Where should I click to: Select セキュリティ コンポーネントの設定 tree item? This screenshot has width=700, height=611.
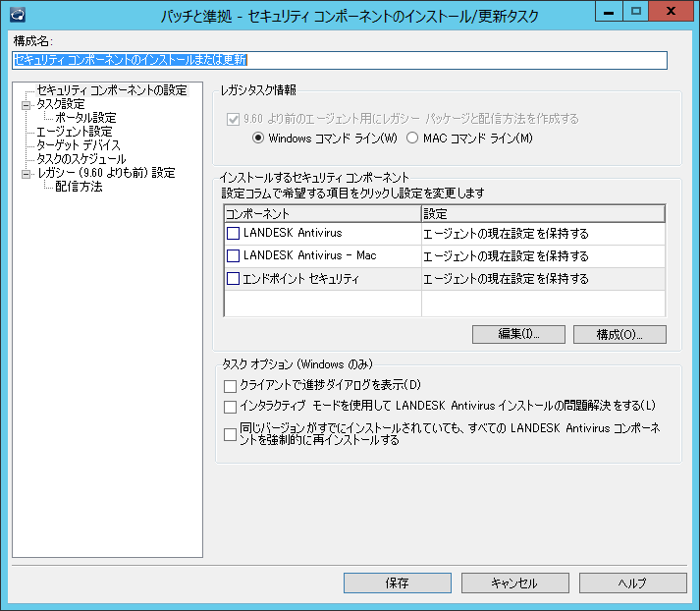point(112,90)
